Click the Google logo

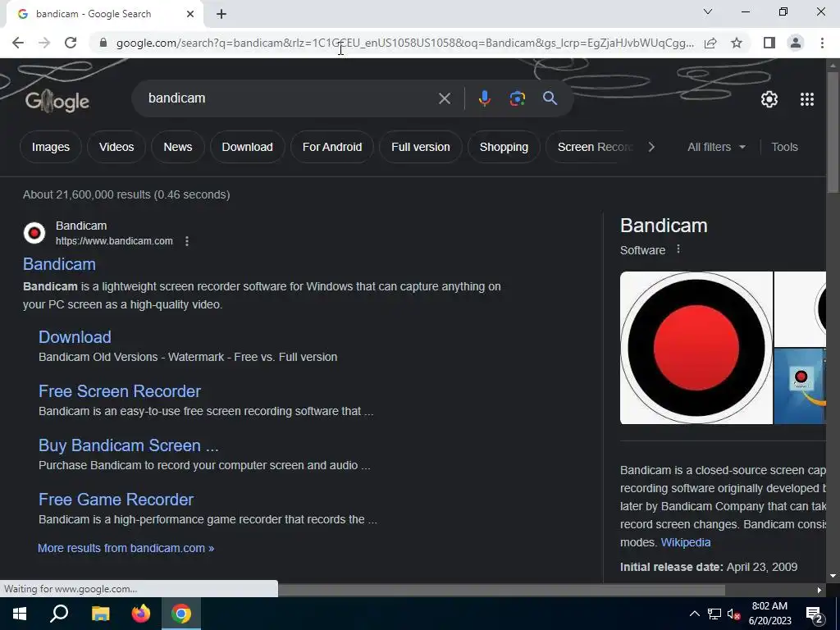click(x=57, y=101)
